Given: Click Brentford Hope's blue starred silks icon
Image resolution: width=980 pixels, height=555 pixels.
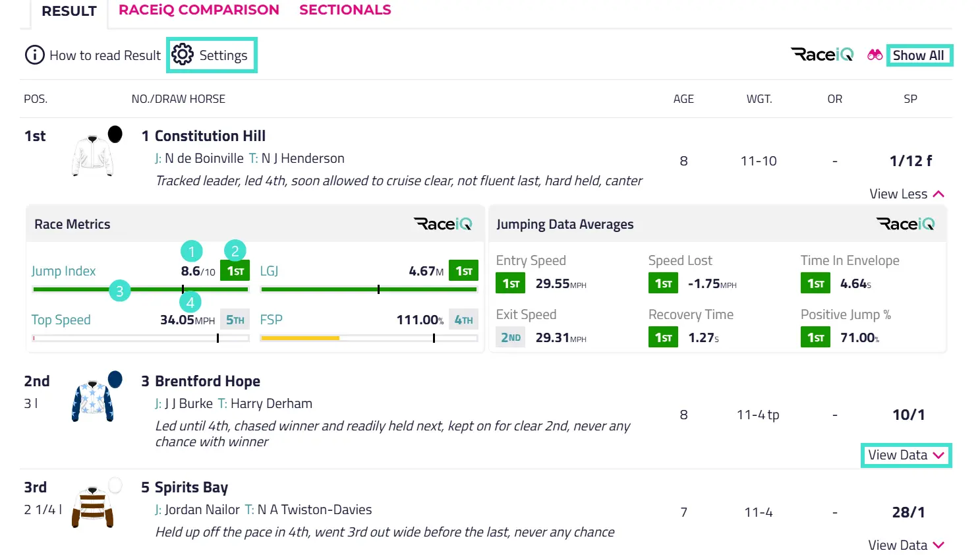Looking at the screenshot, I should [x=92, y=401].
